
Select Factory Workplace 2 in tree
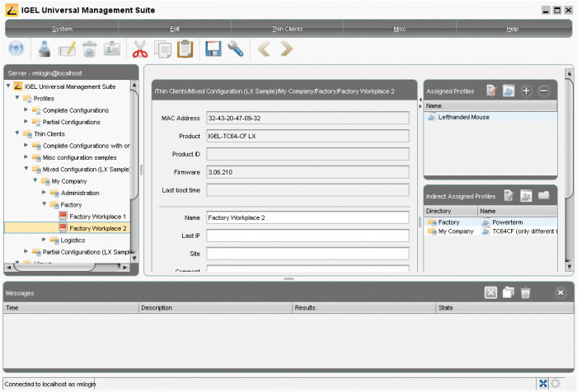(x=67, y=228)
